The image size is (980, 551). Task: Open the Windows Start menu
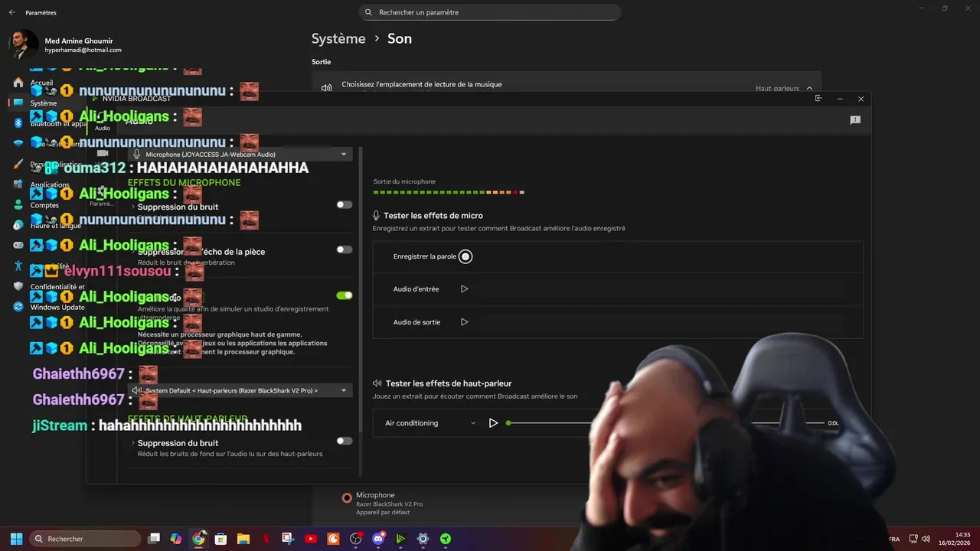(x=16, y=539)
